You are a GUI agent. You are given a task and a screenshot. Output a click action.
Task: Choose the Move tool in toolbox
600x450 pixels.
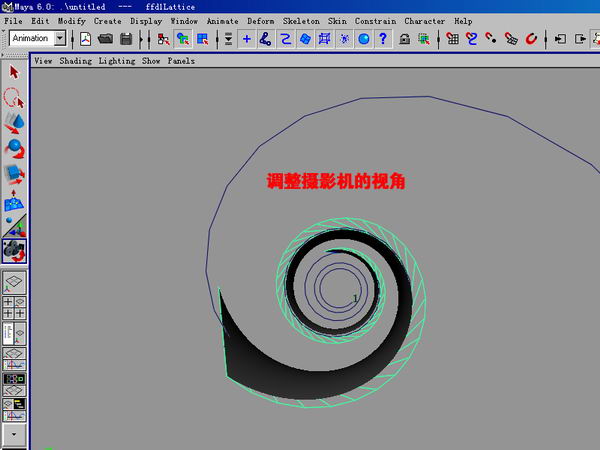(x=15, y=123)
